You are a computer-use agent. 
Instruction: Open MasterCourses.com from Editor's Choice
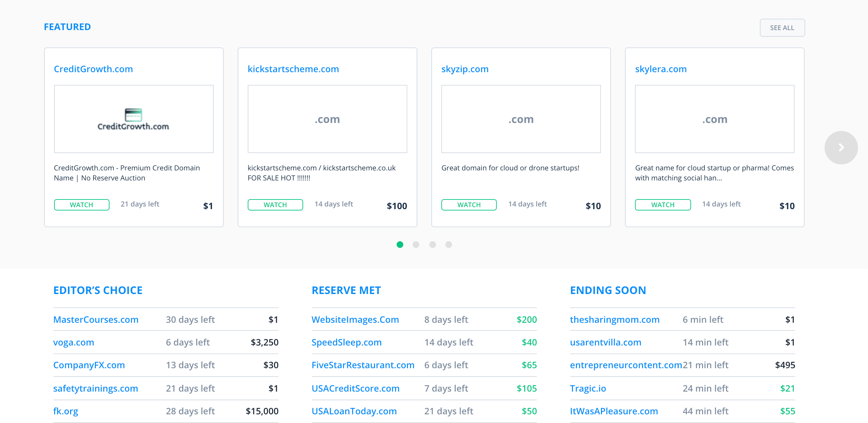96,319
